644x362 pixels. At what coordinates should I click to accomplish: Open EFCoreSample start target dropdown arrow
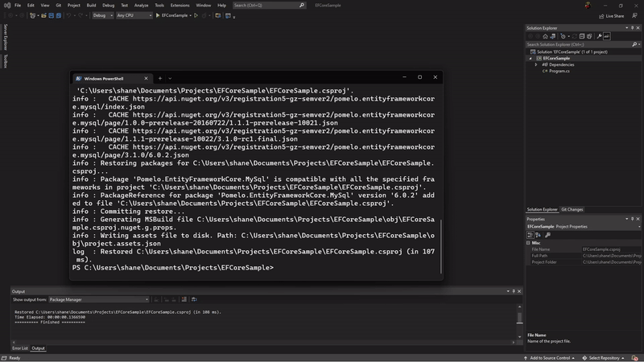tap(191, 15)
